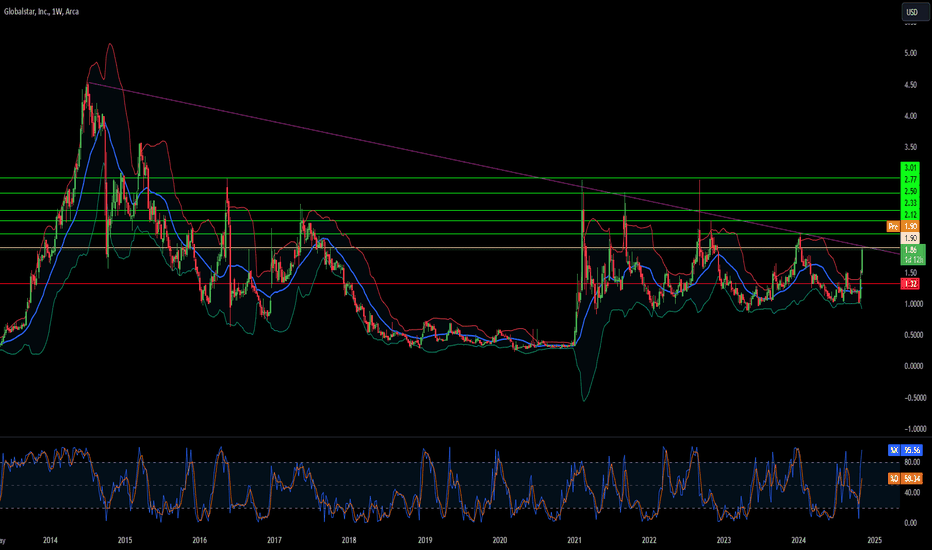Select the red horizontal line at 1.32
Screen dimensions: 932x550
[x=450, y=284]
